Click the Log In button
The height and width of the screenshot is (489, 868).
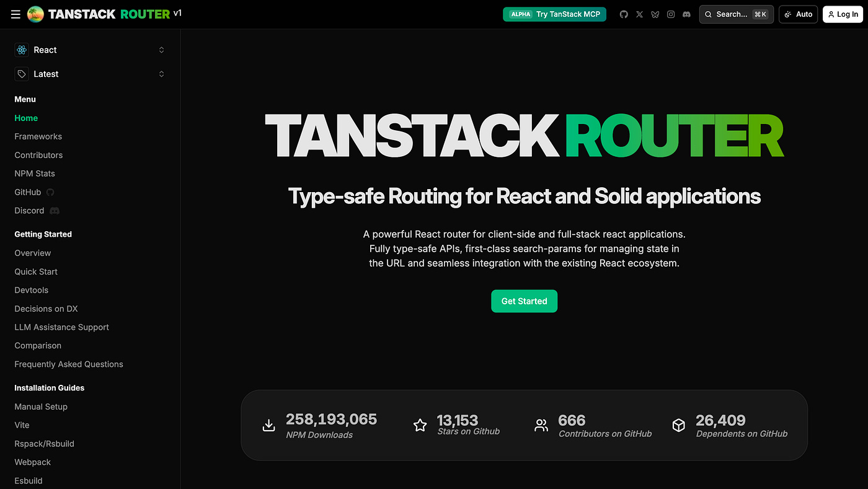[843, 14]
